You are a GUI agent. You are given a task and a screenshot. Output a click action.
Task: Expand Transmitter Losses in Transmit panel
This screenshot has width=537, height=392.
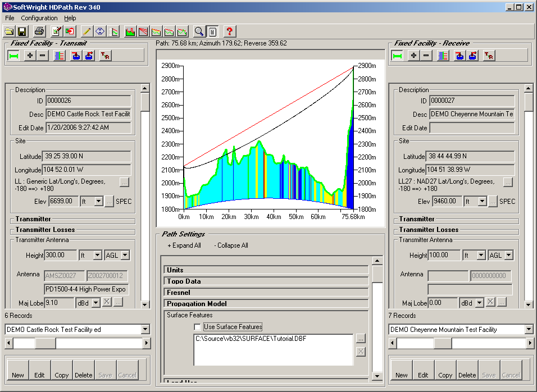(x=73, y=230)
